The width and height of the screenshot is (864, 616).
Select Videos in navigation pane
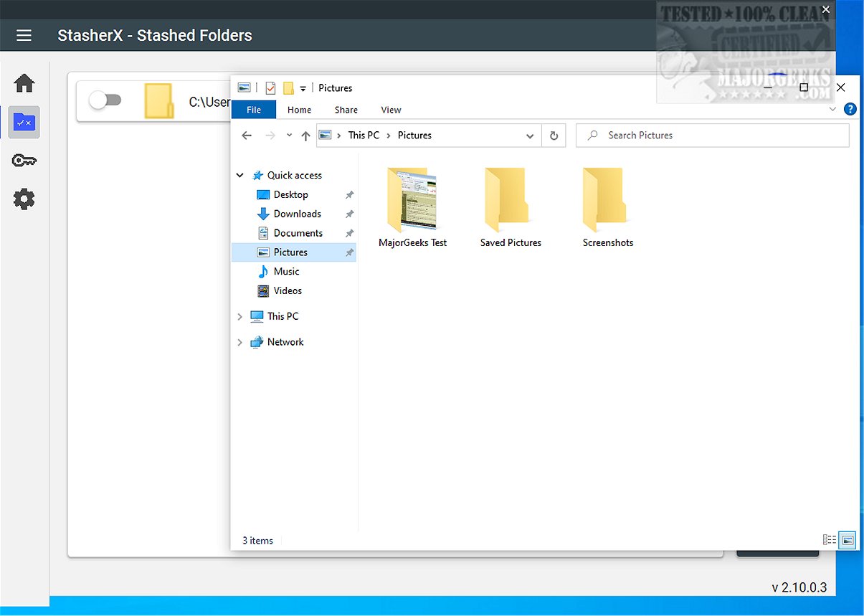pos(288,290)
